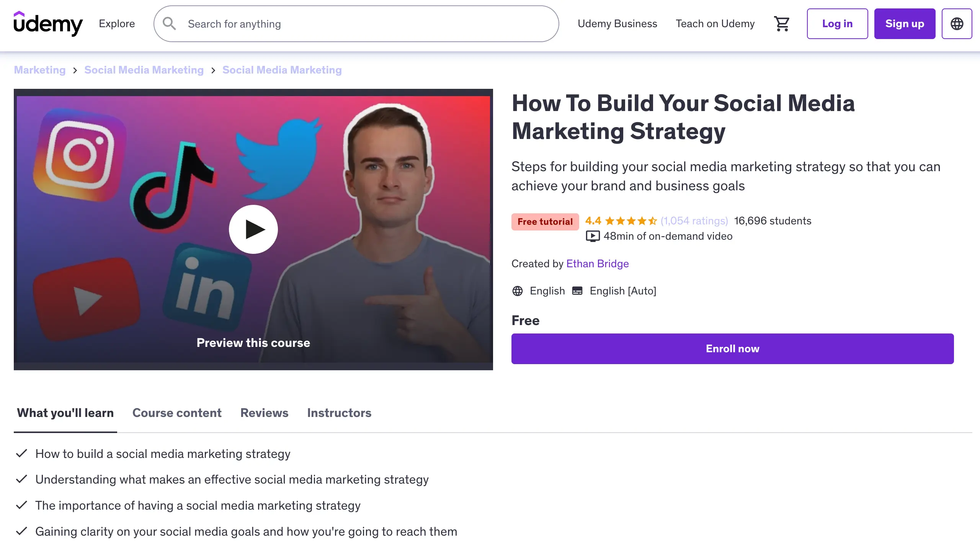
Task: Click the closed captions icon
Action: click(x=577, y=291)
